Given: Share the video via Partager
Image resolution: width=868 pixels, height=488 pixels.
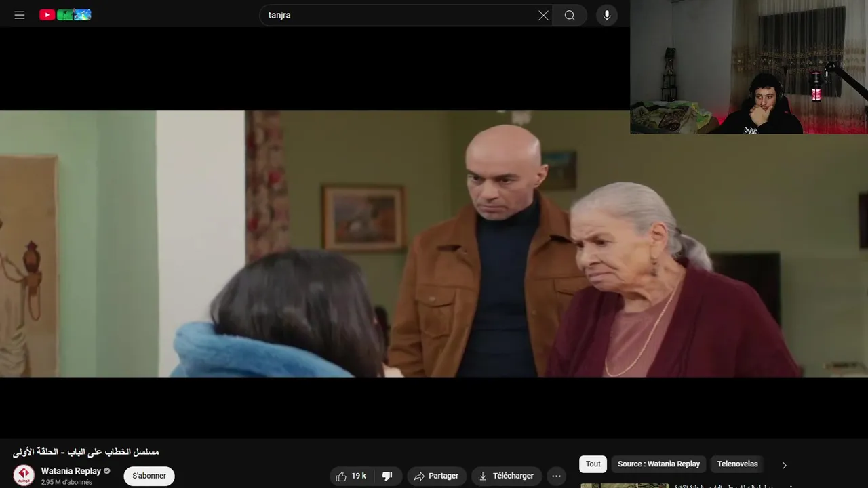Looking at the screenshot, I should pyautogui.click(x=436, y=476).
